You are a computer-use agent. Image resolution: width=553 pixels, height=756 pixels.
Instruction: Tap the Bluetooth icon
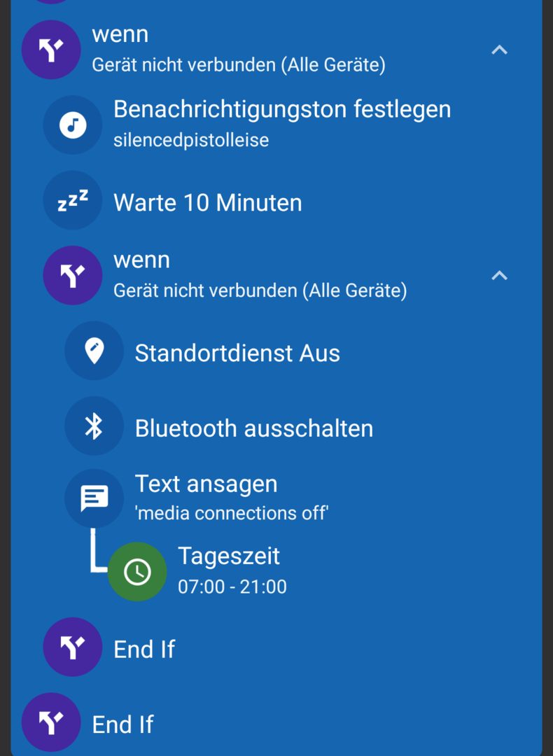[94, 426]
